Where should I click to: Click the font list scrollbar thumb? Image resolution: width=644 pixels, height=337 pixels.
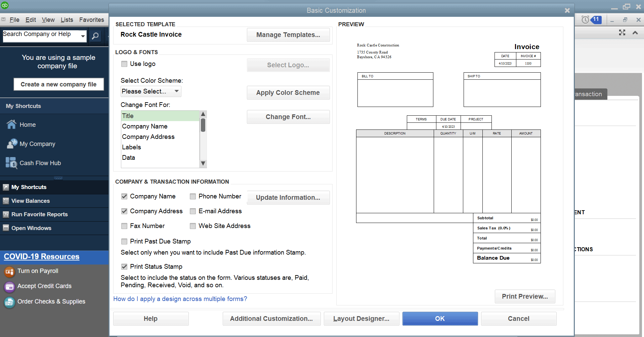click(x=203, y=125)
